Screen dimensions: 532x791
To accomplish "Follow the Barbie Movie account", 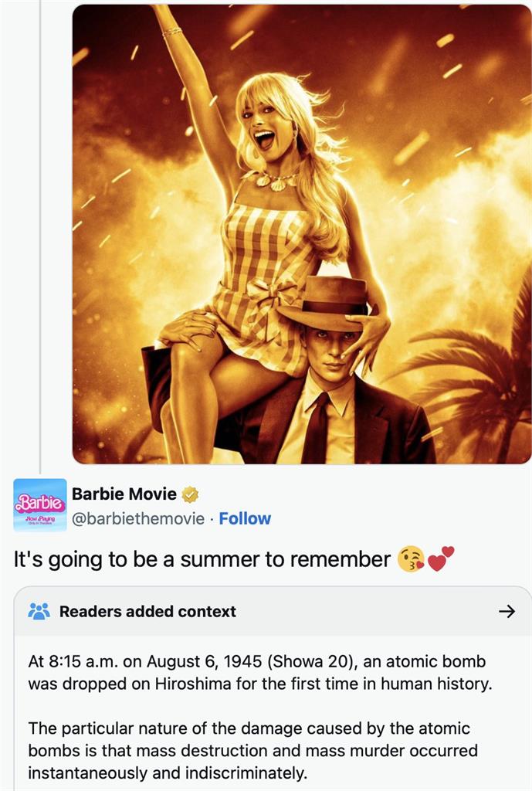I will [245, 518].
